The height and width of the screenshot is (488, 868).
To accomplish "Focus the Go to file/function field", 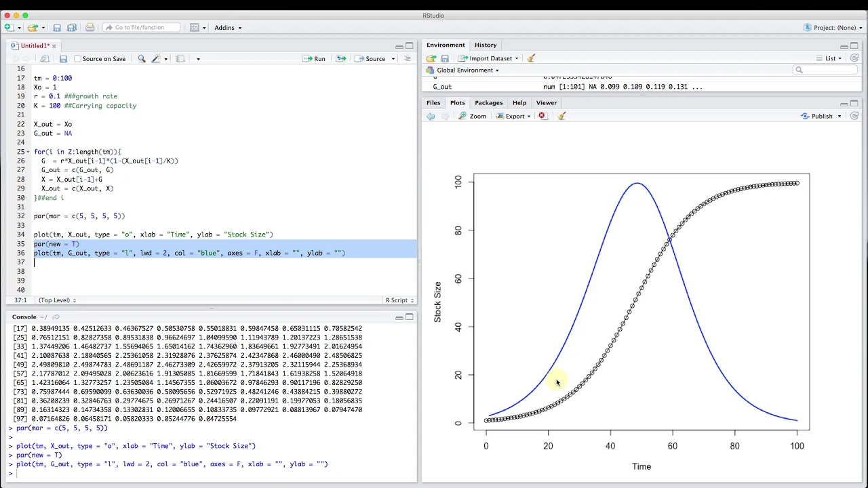I will [x=142, y=28].
